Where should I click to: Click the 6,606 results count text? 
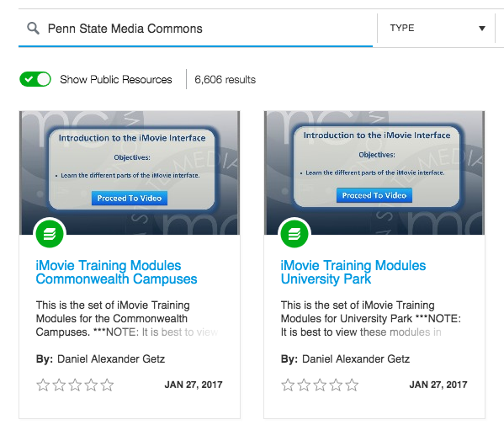tap(225, 79)
